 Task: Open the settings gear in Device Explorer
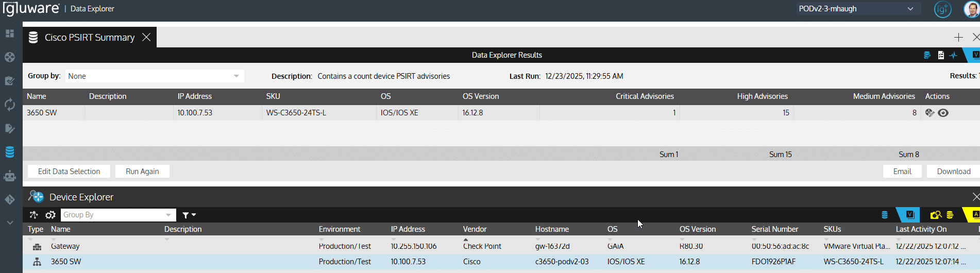pyautogui.click(x=50, y=215)
